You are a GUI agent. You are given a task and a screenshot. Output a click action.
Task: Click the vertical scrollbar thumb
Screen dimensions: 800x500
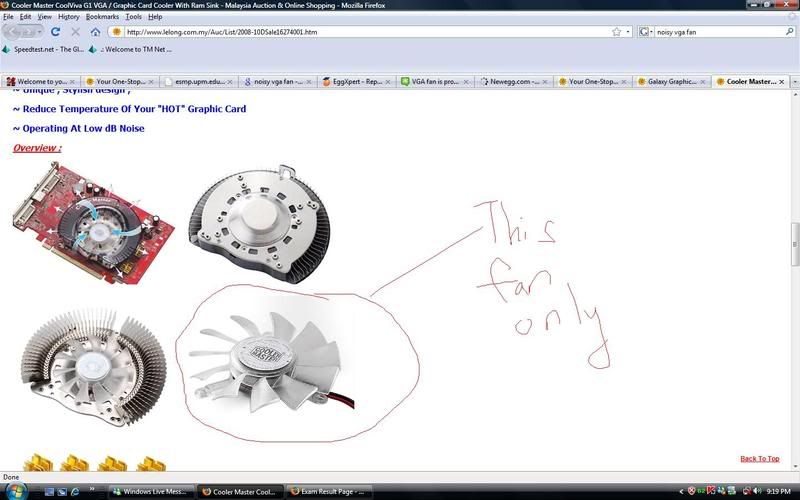[795, 244]
